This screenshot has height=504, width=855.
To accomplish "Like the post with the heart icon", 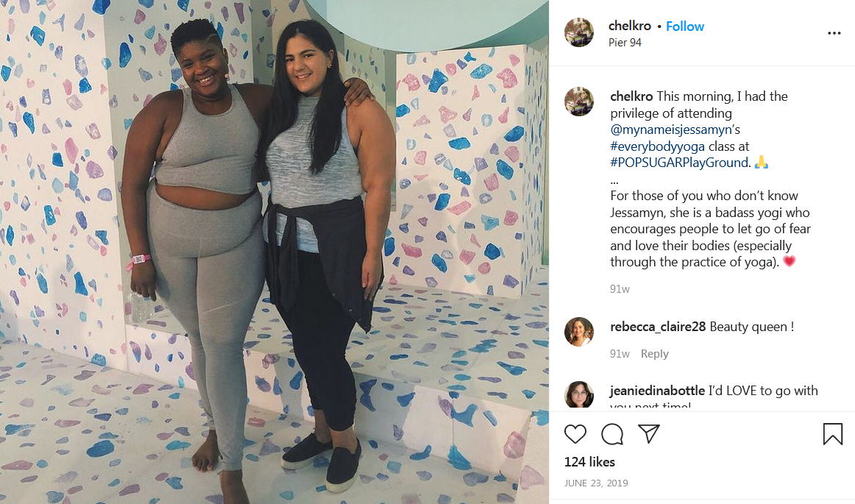I will point(575,433).
